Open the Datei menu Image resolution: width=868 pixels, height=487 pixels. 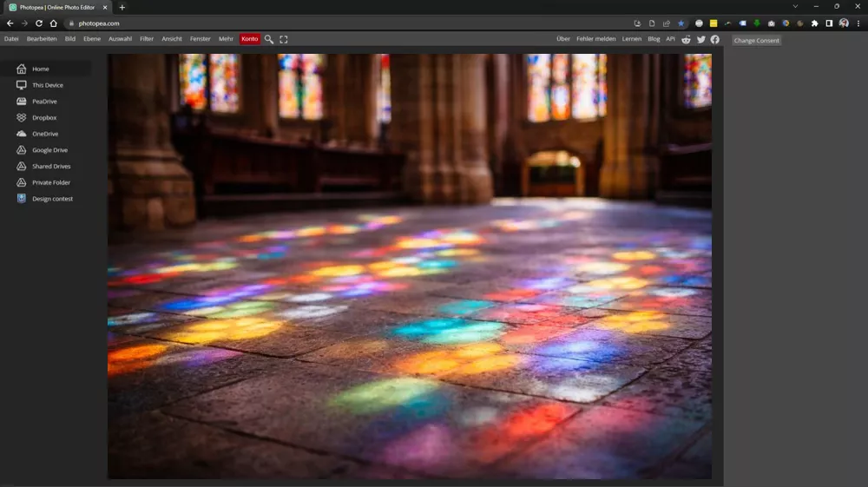click(11, 39)
